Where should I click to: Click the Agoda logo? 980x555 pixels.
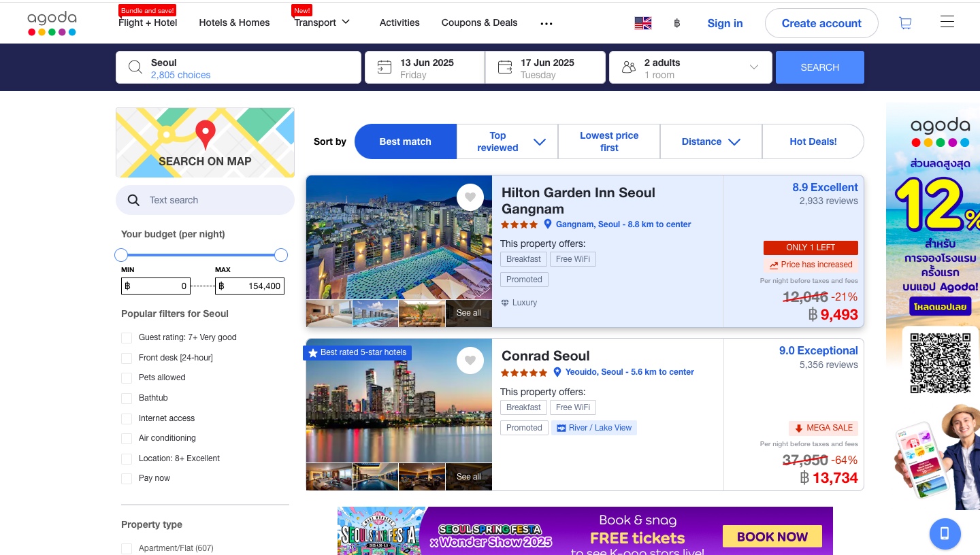(x=52, y=23)
